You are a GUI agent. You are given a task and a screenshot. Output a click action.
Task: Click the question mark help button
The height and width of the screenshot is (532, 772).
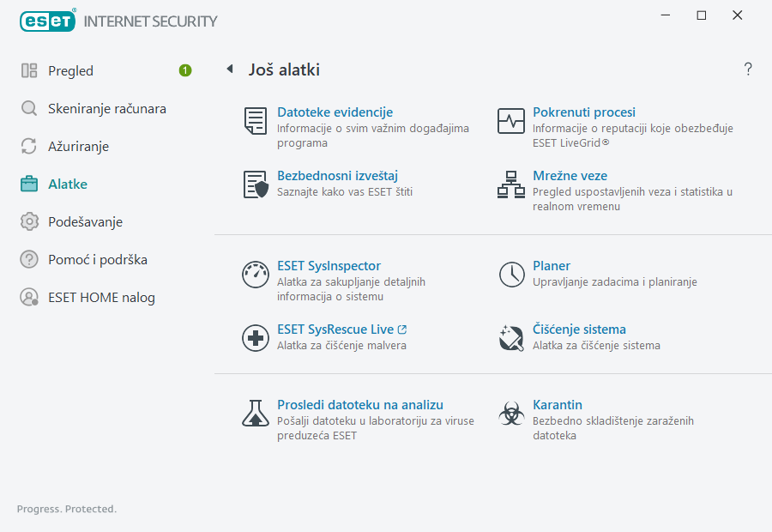[748, 70]
